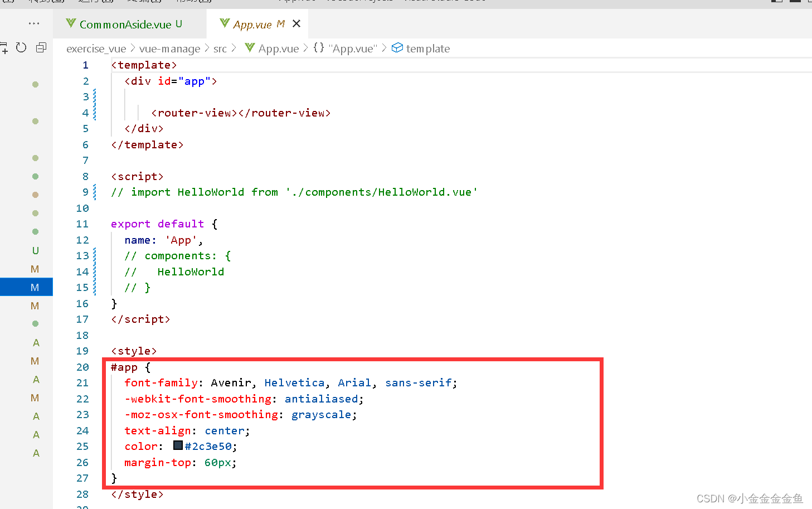This screenshot has width=812, height=509.
Task: Click the Vue icon in the breadcrumb
Action: tap(250, 48)
